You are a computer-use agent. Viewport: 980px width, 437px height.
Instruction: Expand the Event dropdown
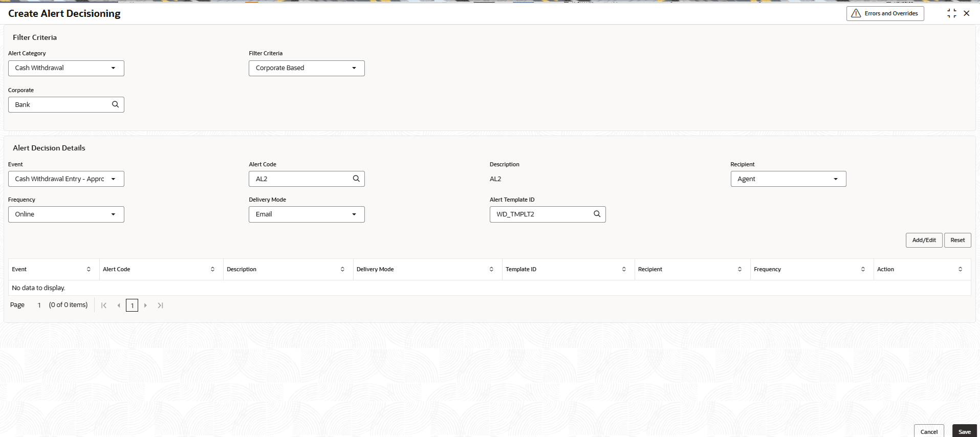pyautogui.click(x=66, y=179)
